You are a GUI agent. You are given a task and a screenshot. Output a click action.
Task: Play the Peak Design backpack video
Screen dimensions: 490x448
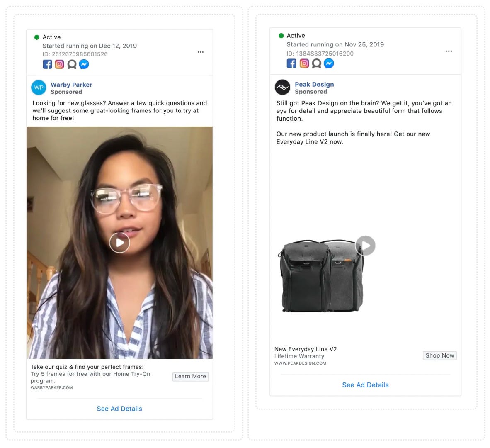(x=365, y=246)
